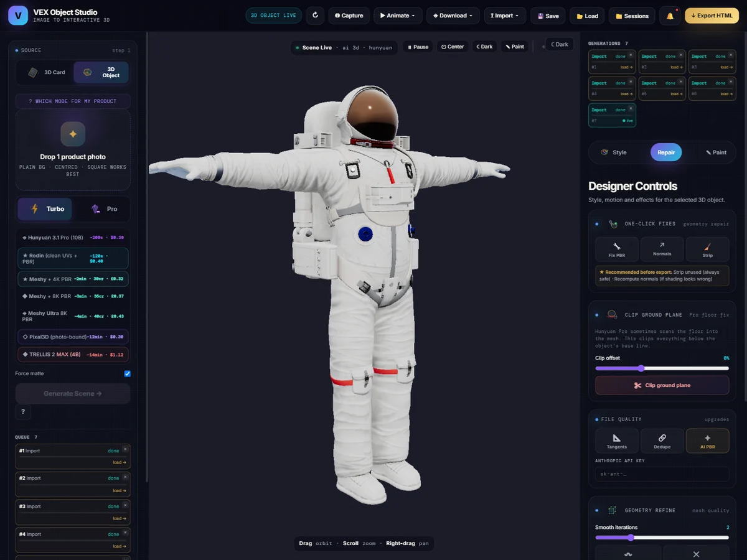Screen dimensions: 747x560
Task: Click the X icon button under Geometry Refine
Action: coord(696,554)
